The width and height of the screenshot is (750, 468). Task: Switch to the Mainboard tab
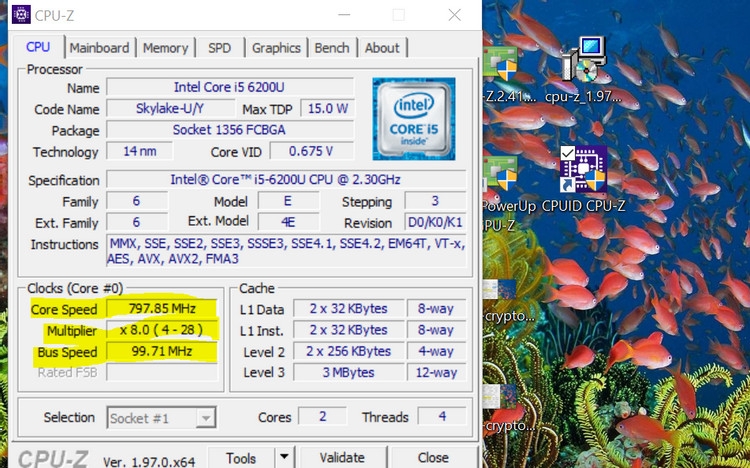click(x=99, y=48)
